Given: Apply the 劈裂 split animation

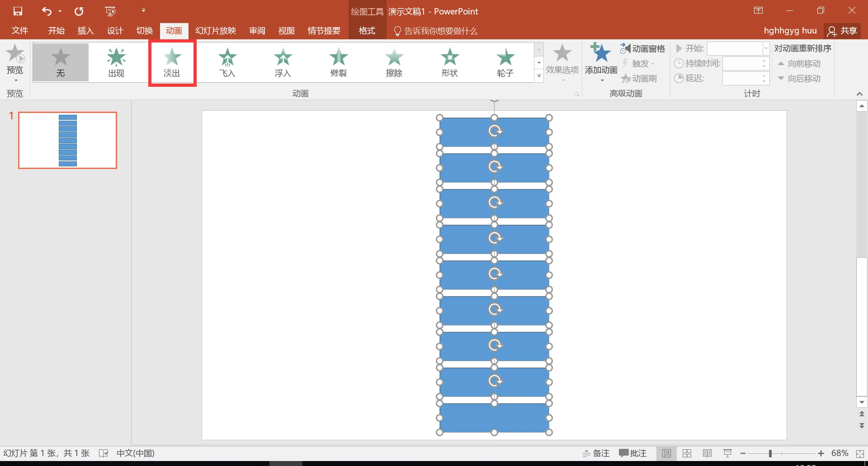Looking at the screenshot, I should (x=339, y=62).
